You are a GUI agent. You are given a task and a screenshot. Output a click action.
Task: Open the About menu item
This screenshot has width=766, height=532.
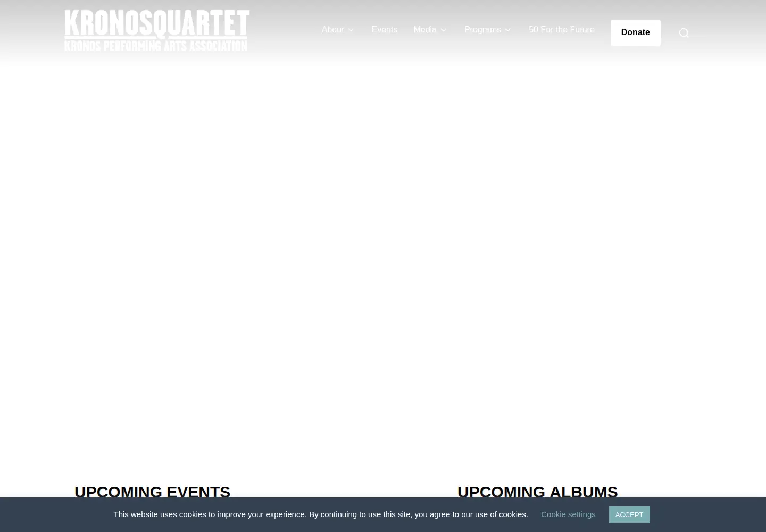pos(332,30)
